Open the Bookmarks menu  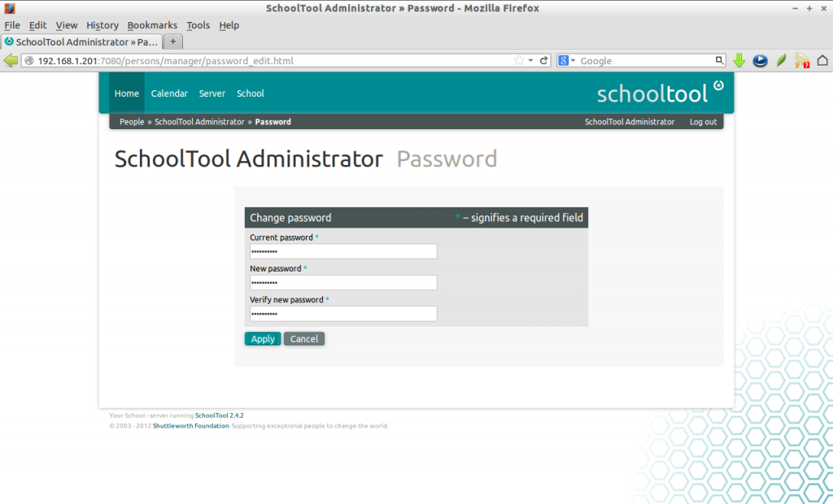coord(152,25)
